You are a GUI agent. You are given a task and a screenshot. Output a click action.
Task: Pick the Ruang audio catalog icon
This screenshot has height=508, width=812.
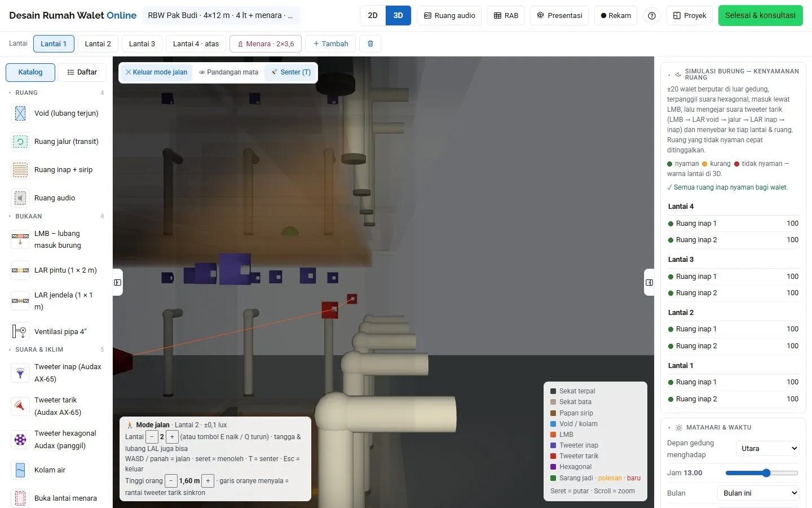tap(20, 198)
